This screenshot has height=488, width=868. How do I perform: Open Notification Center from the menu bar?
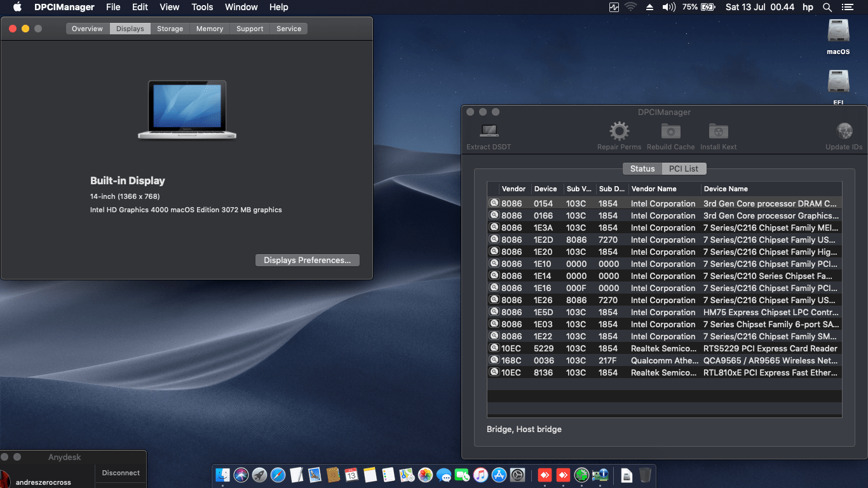847,7
